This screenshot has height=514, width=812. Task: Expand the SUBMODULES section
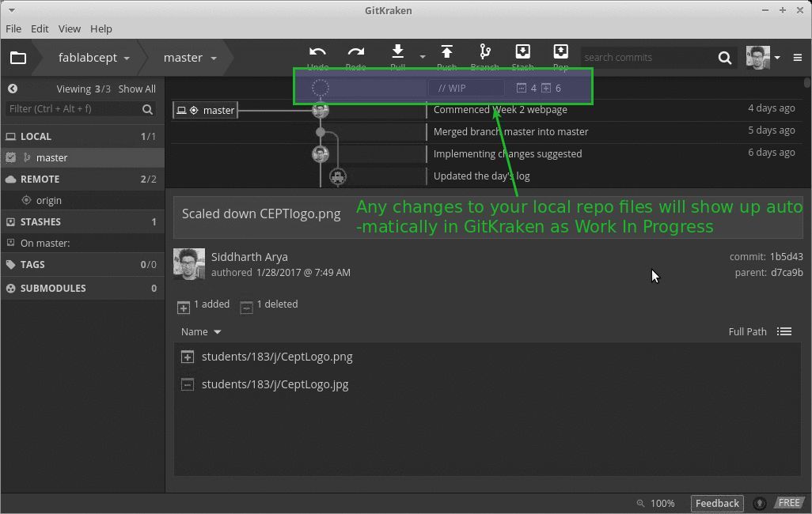pos(82,289)
